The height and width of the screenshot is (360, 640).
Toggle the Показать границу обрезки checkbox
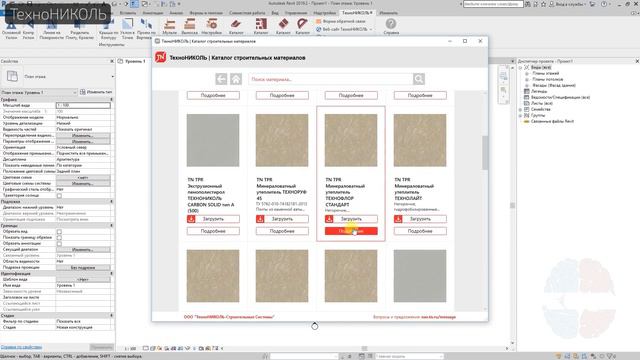pos(59,238)
